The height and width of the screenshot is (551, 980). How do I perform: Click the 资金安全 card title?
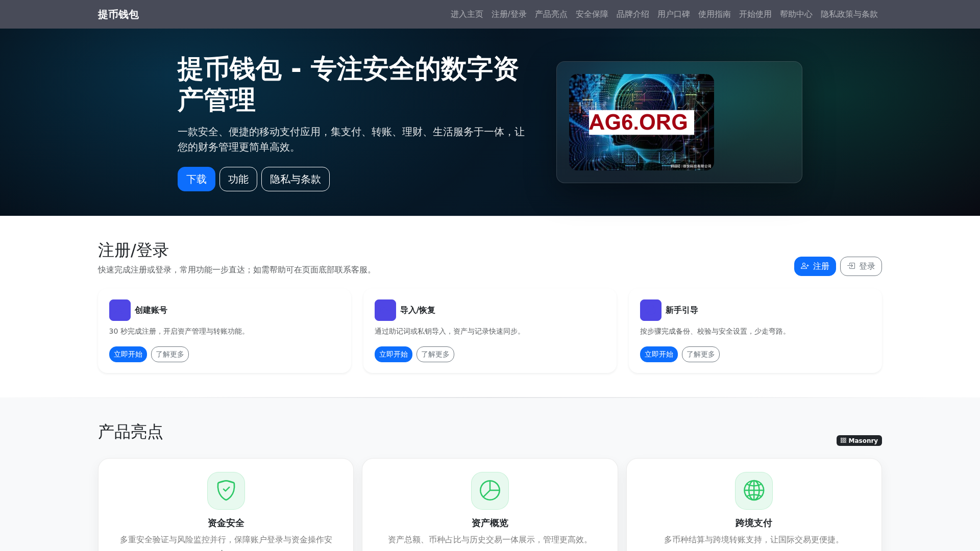click(226, 523)
